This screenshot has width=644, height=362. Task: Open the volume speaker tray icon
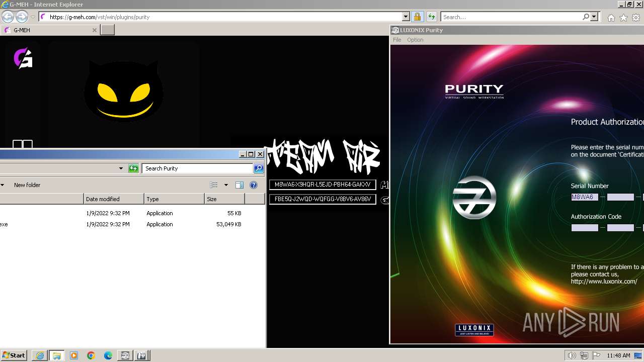coord(572,355)
